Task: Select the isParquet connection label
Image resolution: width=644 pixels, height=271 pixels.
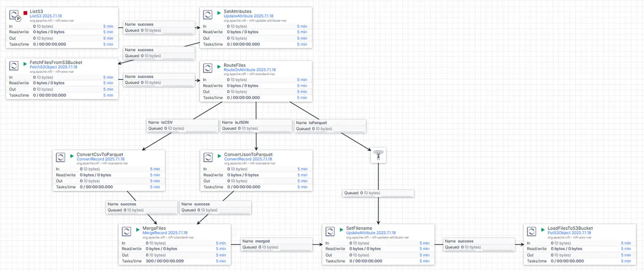Action: click(330, 126)
